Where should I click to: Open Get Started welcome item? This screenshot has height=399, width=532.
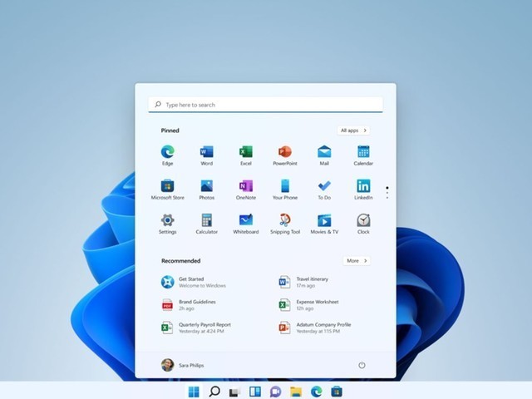[194, 282]
